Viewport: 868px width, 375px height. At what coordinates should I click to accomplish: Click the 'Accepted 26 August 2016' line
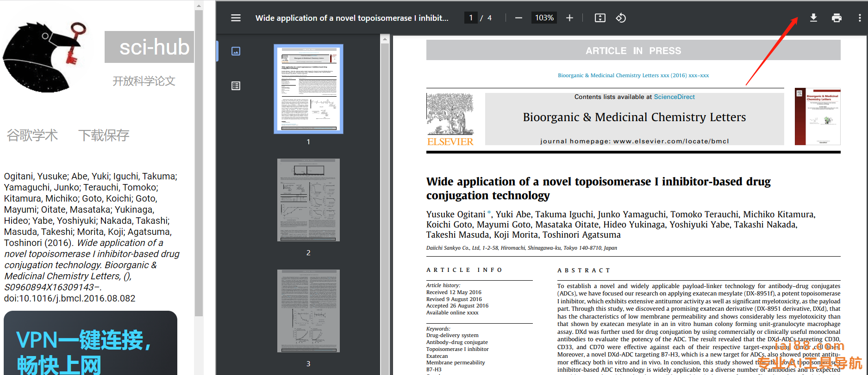tap(457, 306)
